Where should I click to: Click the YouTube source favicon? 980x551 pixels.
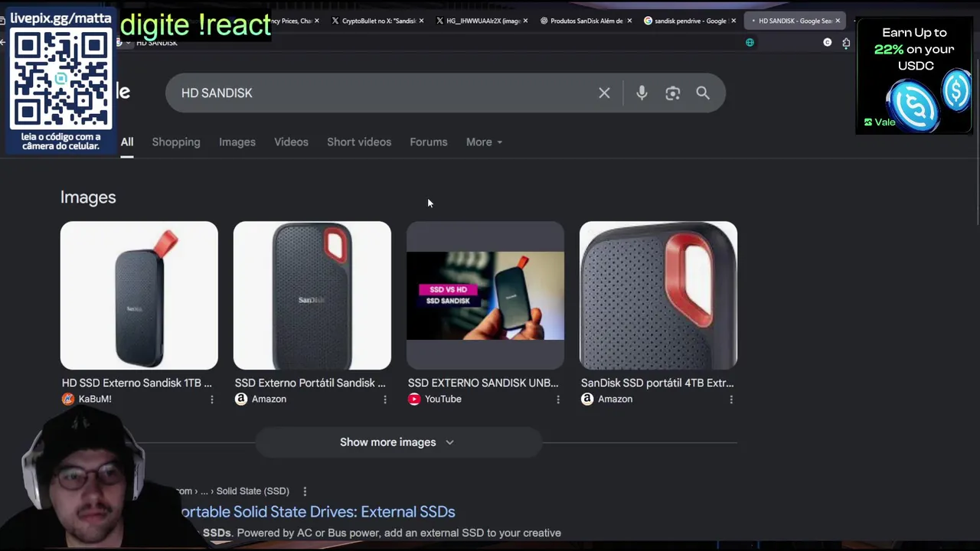414,399
